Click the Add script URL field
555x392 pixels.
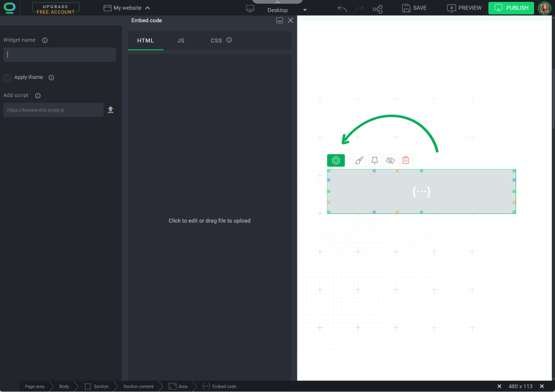(x=54, y=110)
